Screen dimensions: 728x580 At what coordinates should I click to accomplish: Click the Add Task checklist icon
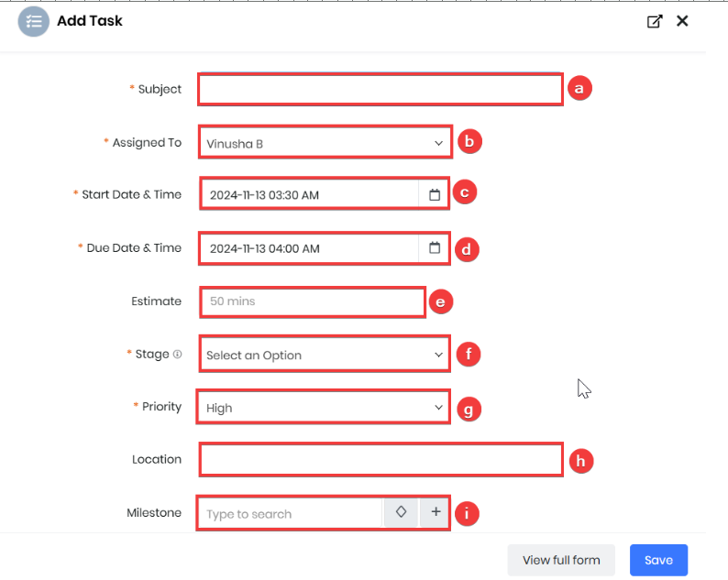33,21
